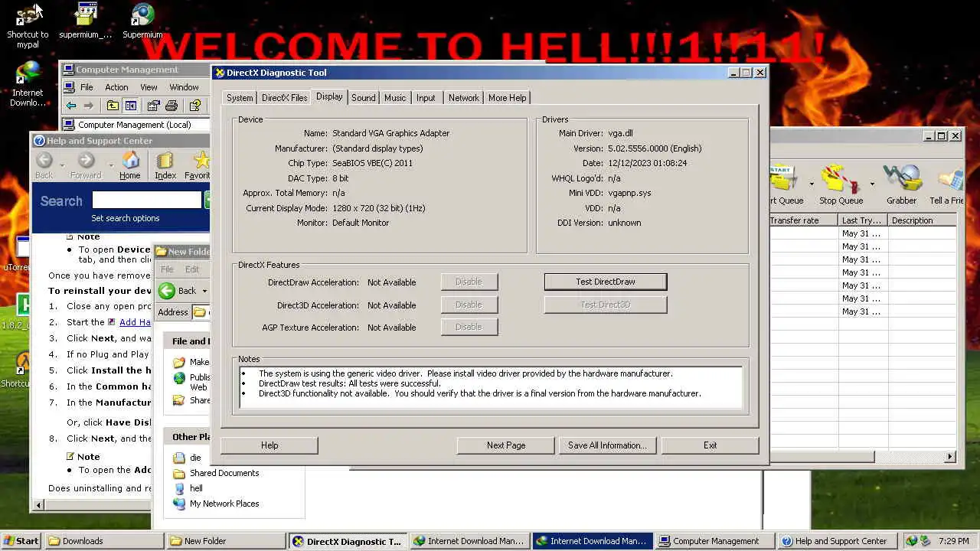
Task: Select the Supermium browser desktop icon
Action: [142, 21]
